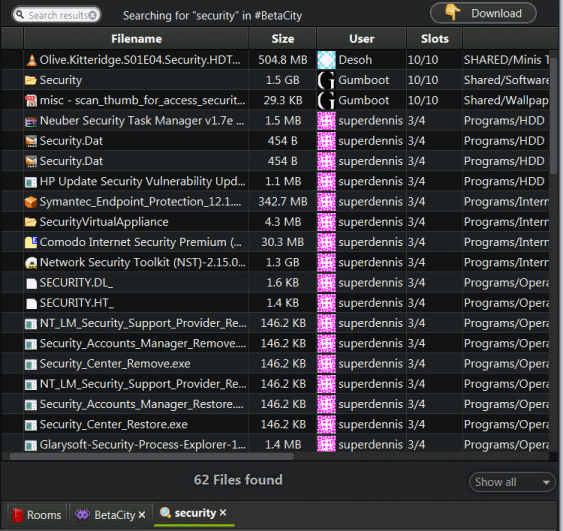Close the BetaCity tab
This screenshot has height=531, width=563.
[142, 515]
